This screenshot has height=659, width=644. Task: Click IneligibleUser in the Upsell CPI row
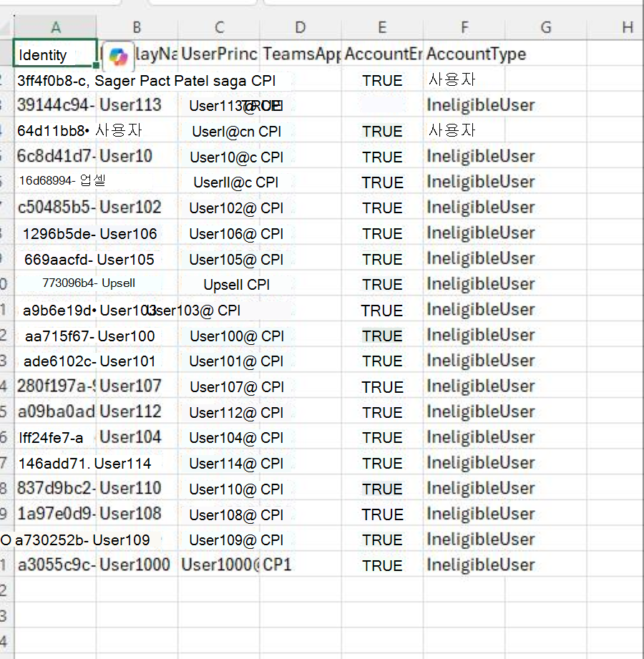[481, 283]
